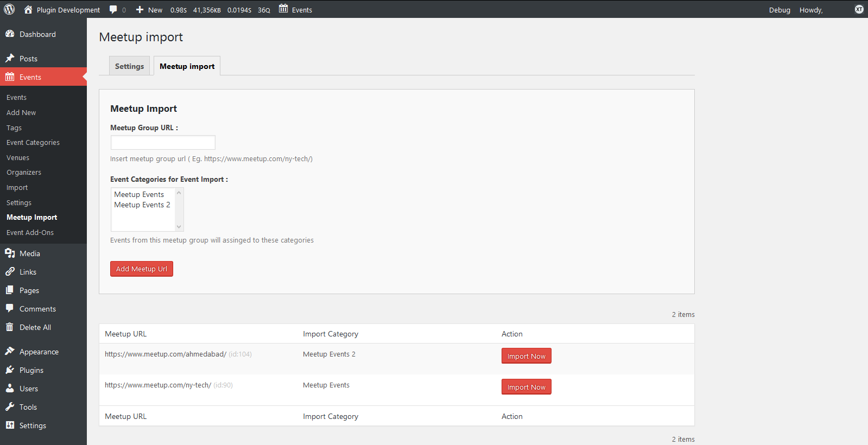Screen dimensions: 868x445
Task: Click the Delete All trash icon
Action: pos(10,327)
